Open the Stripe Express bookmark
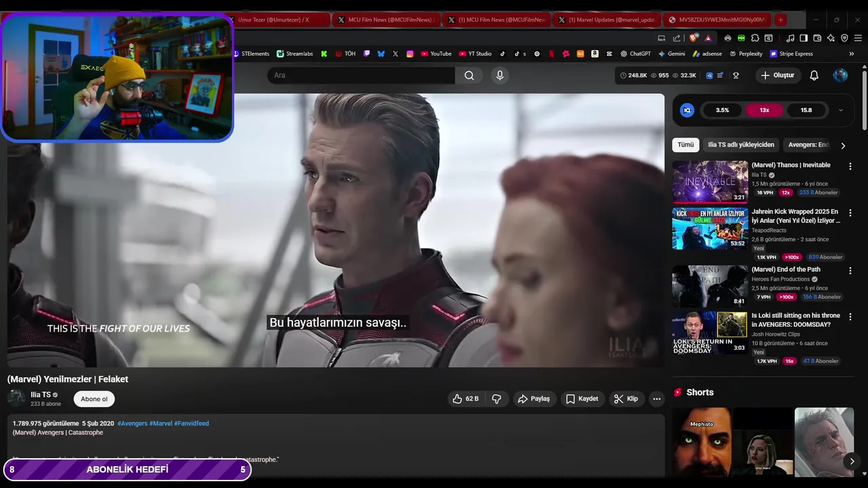Image resolution: width=868 pixels, height=488 pixels. [x=791, y=54]
